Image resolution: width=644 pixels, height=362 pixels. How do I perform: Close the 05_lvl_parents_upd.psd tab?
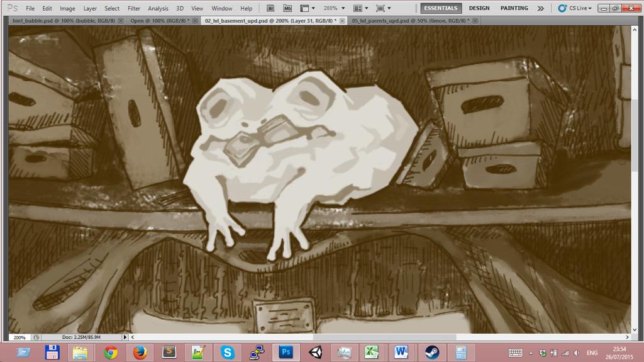click(475, 21)
